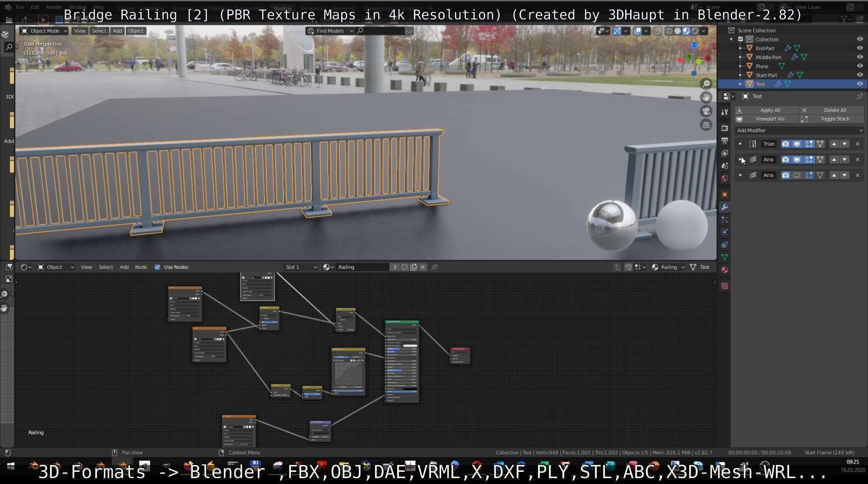This screenshot has width=868, height=484.
Task: Remove the Trian modifier
Action: pyautogui.click(x=858, y=144)
